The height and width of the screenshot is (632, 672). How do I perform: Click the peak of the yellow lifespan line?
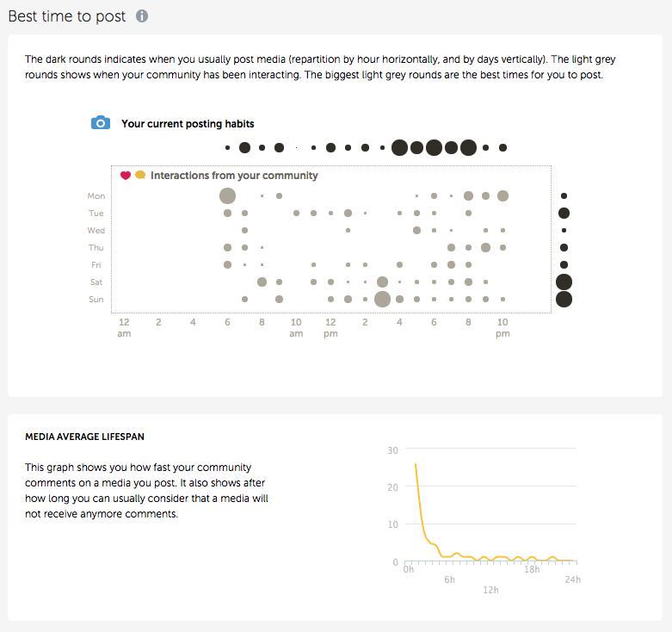pyautogui.click(x=416, y=464)
